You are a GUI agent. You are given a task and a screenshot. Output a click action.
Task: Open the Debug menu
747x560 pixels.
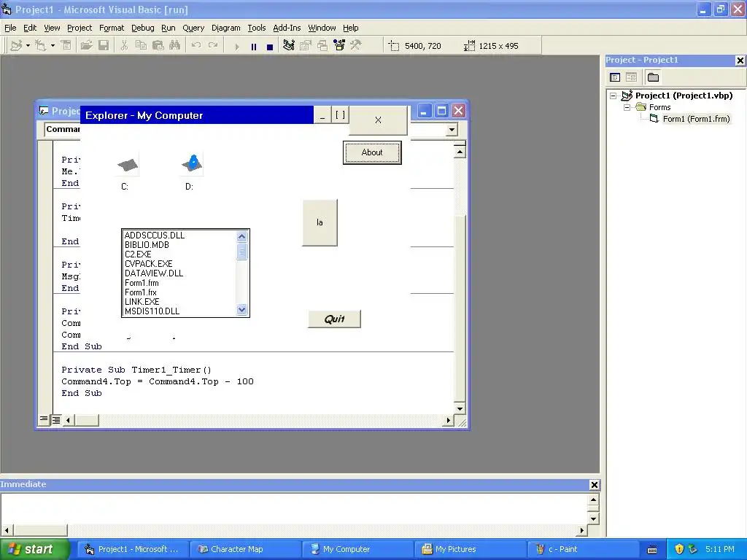click(143, 28)
